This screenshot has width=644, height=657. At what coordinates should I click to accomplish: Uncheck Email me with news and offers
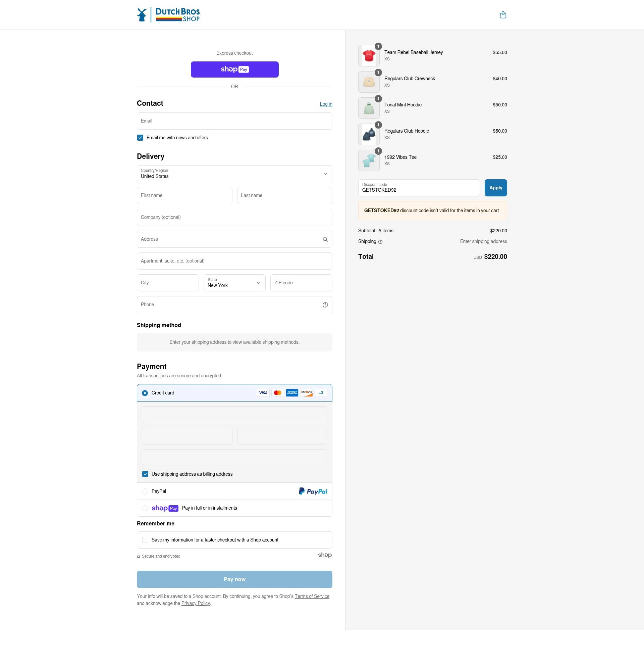pyautogui.click(x=140, y=137)
